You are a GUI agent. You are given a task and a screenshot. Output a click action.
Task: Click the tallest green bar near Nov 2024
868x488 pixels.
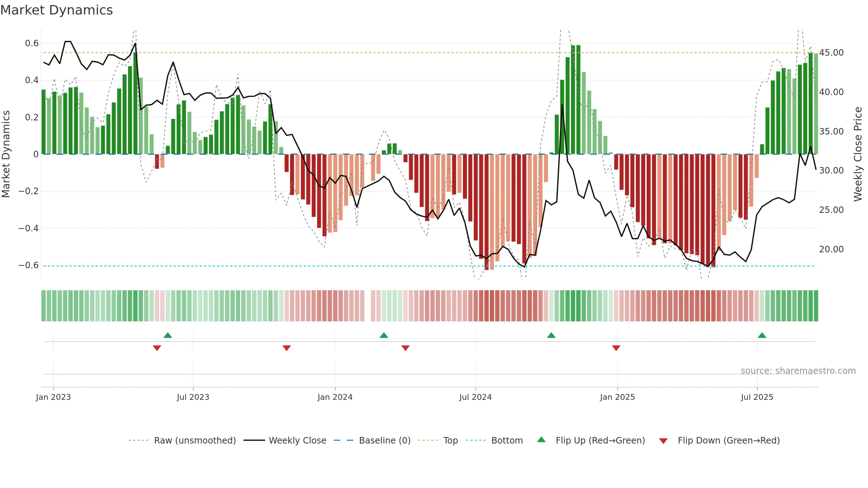click(578, 99)
